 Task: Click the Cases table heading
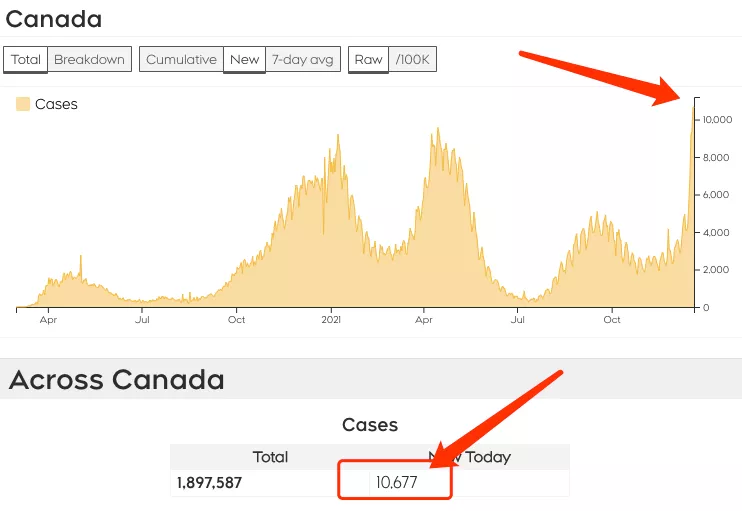pos(370,425)
